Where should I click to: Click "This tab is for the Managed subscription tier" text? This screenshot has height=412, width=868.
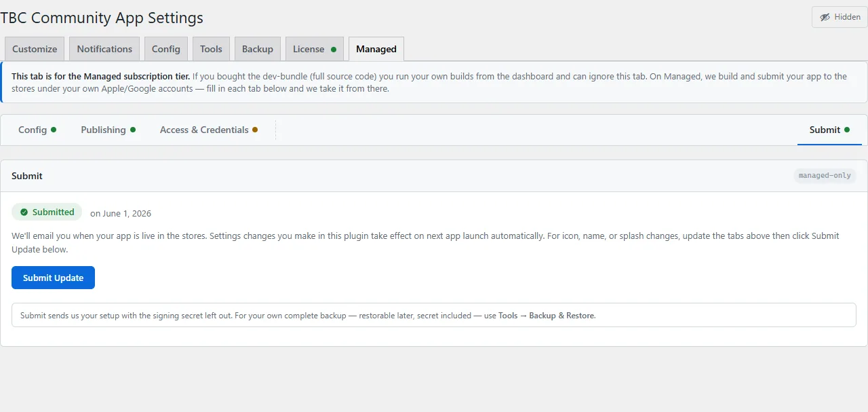pyautogui.click(x=101, y=77)
